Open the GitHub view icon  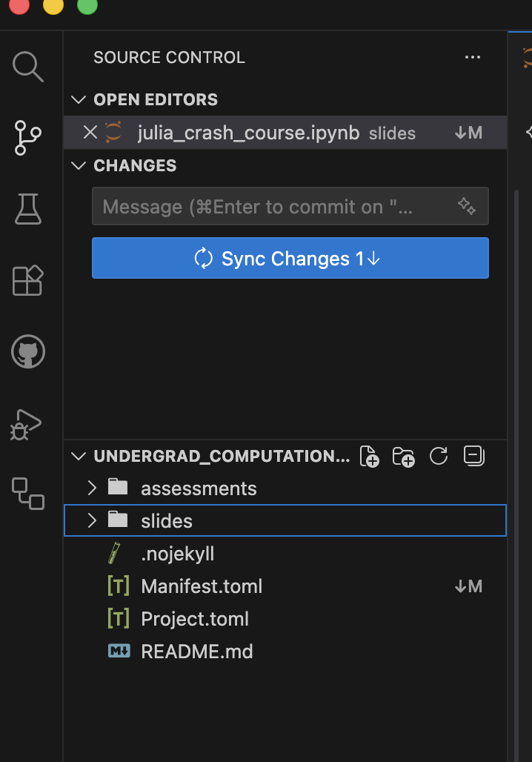[29, 351]
